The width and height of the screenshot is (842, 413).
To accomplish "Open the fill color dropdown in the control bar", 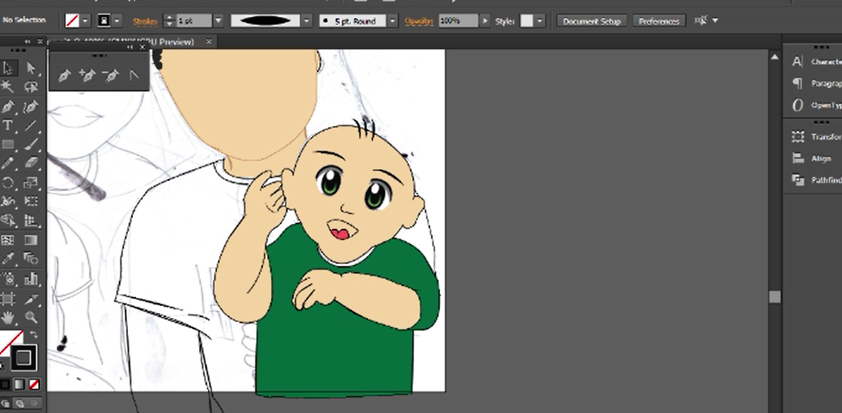I will (85, 21).
